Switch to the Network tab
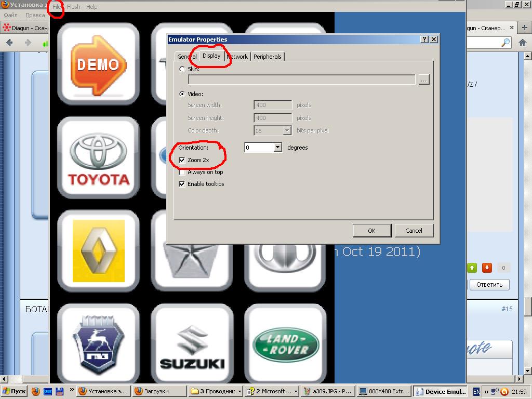Image resolution: width=532 pixels, height=399 pixels. pos(237,57)
